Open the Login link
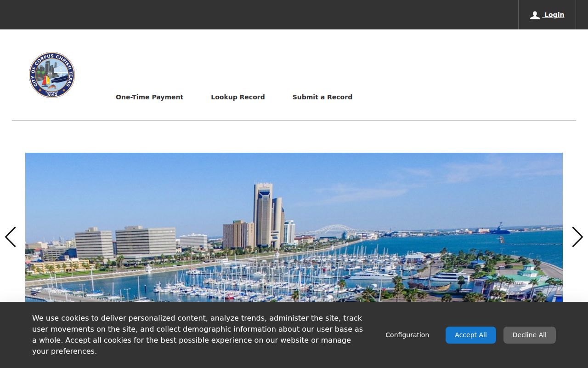 [x=554, y=15]
